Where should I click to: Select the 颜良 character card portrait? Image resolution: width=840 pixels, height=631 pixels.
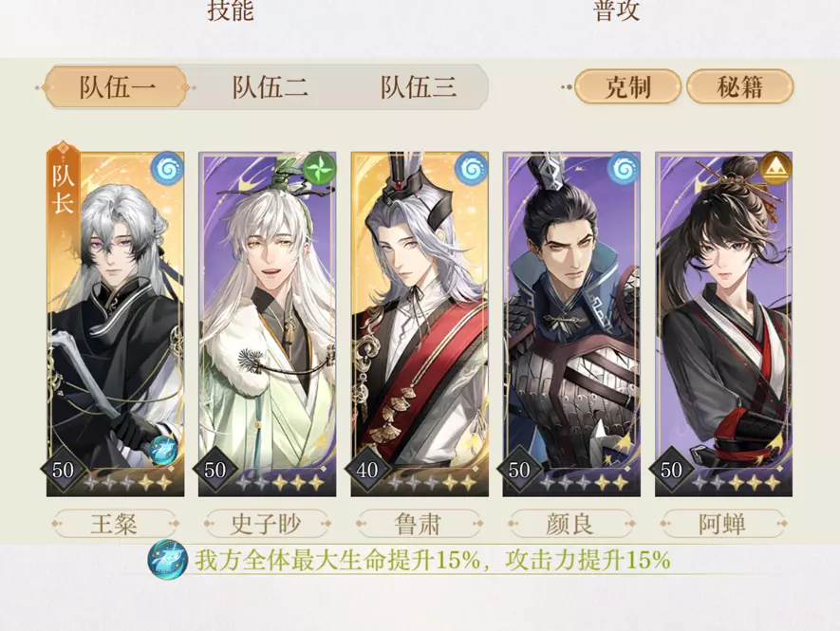pyautogui.click(x=571, y=325)
